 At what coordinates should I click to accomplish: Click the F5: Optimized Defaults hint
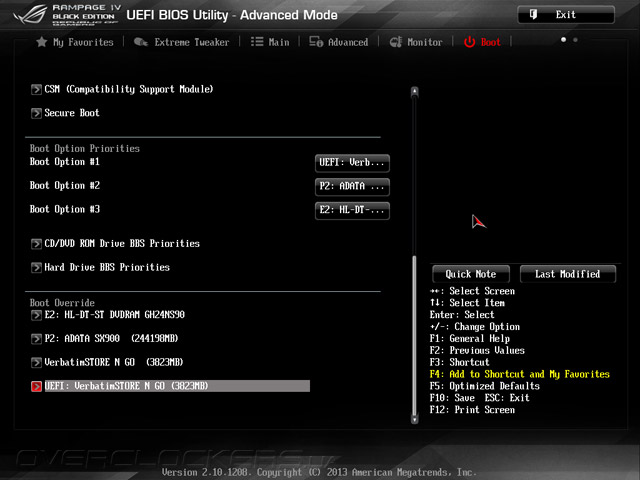point(484,386)
